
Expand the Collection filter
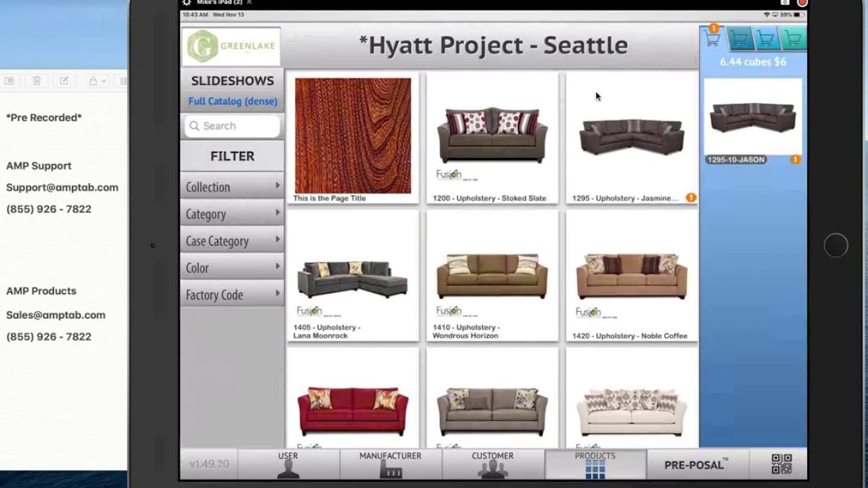pyautogui.click(x=232, y=187)
